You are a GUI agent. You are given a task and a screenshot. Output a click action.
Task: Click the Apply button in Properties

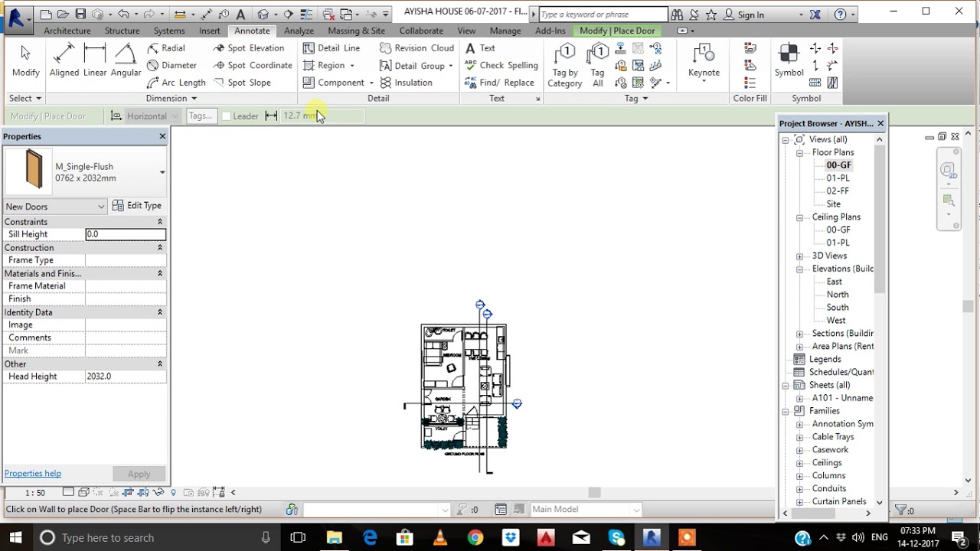click(139, 474)
